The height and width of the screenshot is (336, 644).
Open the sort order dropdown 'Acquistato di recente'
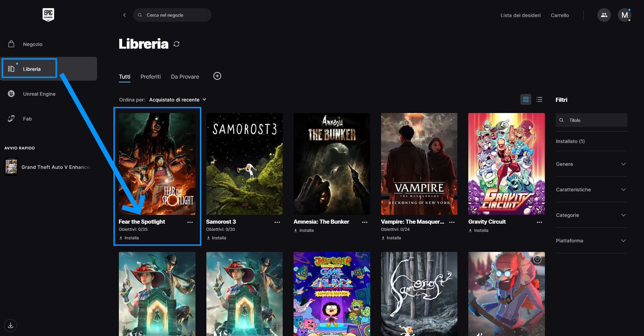pos(177,100)
